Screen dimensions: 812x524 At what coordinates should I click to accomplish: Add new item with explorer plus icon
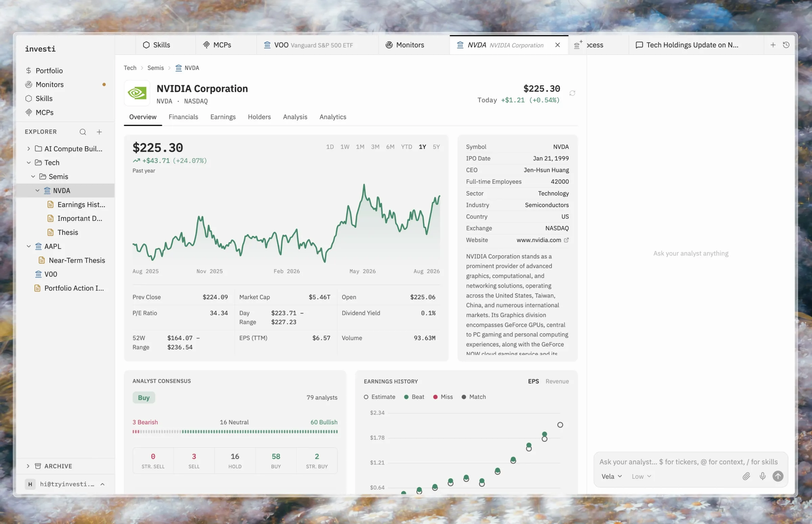[99, 132]
